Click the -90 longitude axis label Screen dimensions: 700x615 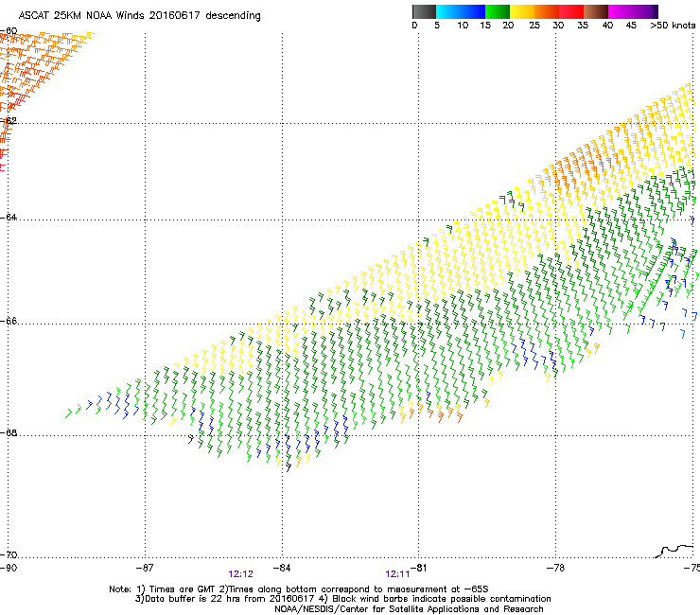9,568
